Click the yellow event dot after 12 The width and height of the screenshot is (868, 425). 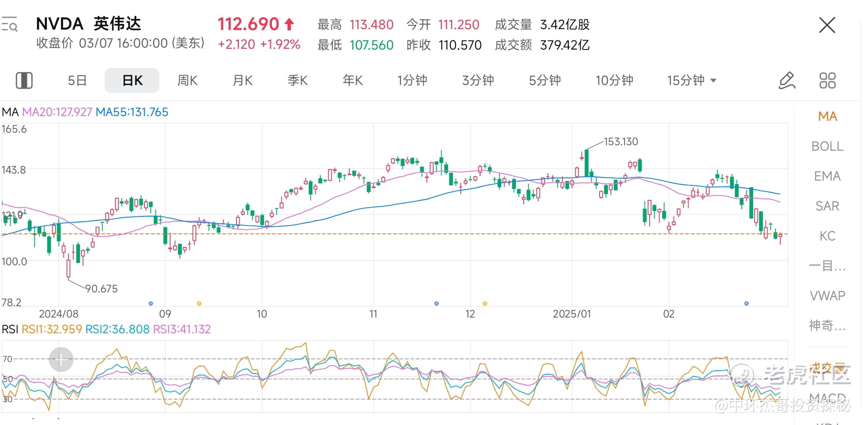click(x=485, y=303)
